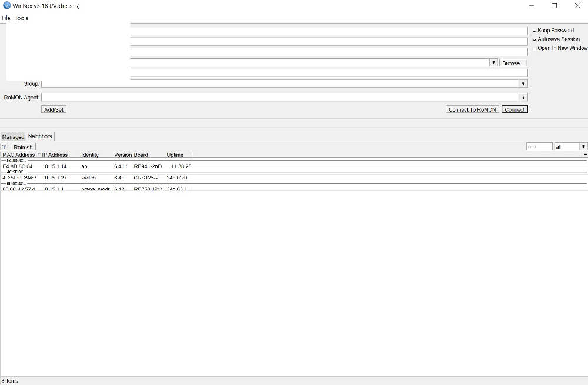Click the filter funnel icon
Screen dimensions: 588x385
[x=4, y=147]
